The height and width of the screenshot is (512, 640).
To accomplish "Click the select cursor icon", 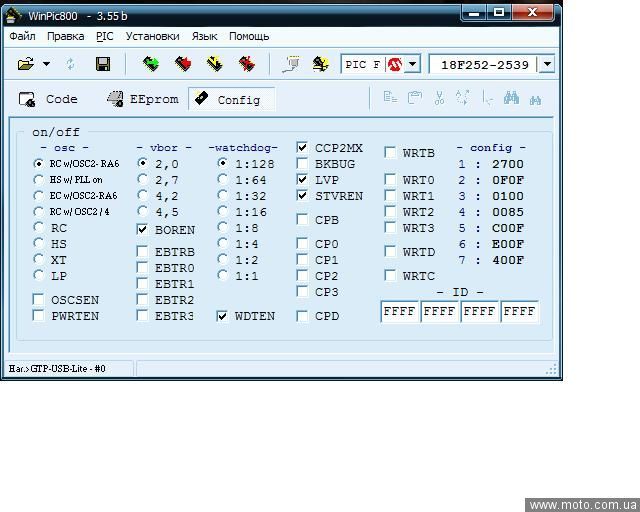I will coord(487,98).
